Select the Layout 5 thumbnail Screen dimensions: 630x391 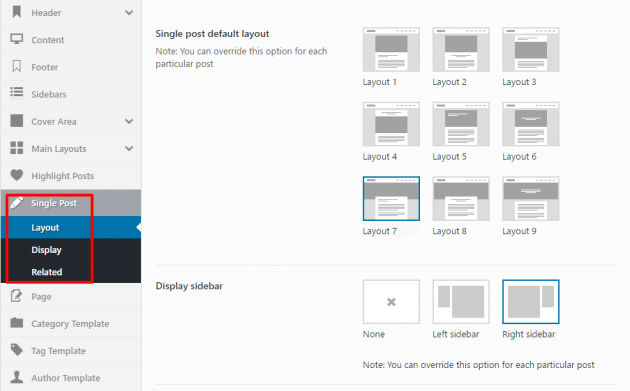click(x=461, y=124)
